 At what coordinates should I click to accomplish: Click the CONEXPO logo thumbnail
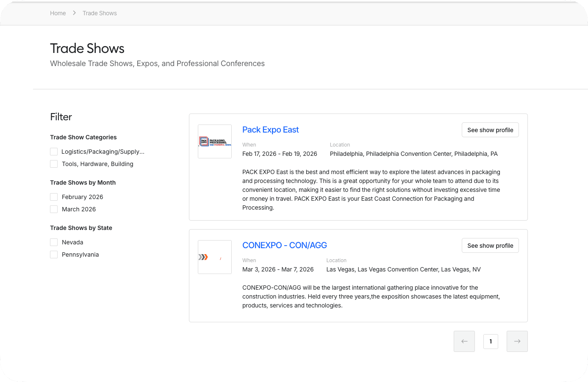tap(215, 257)
